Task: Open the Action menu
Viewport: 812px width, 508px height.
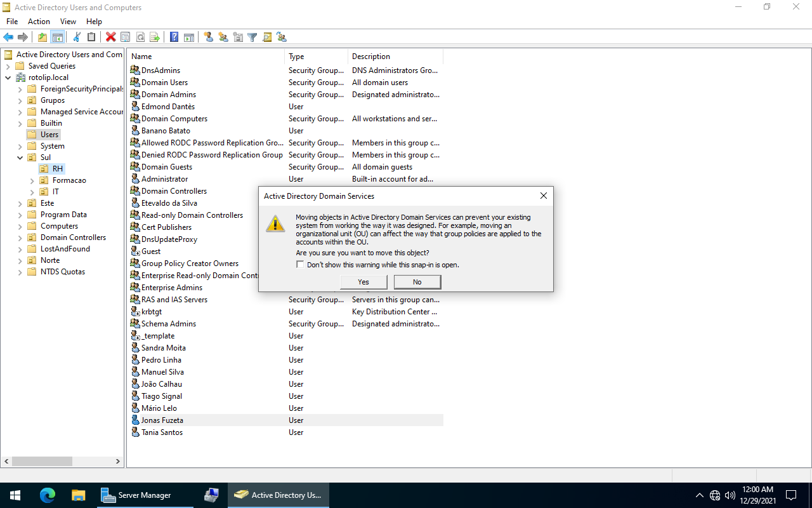Action: coord(39,22)
